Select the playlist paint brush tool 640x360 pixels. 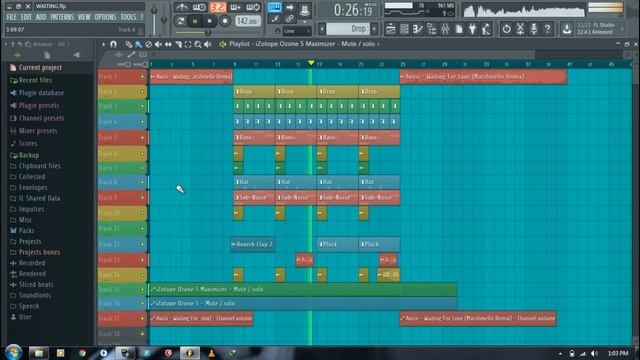pyautogui.click(x=138, y=44)
